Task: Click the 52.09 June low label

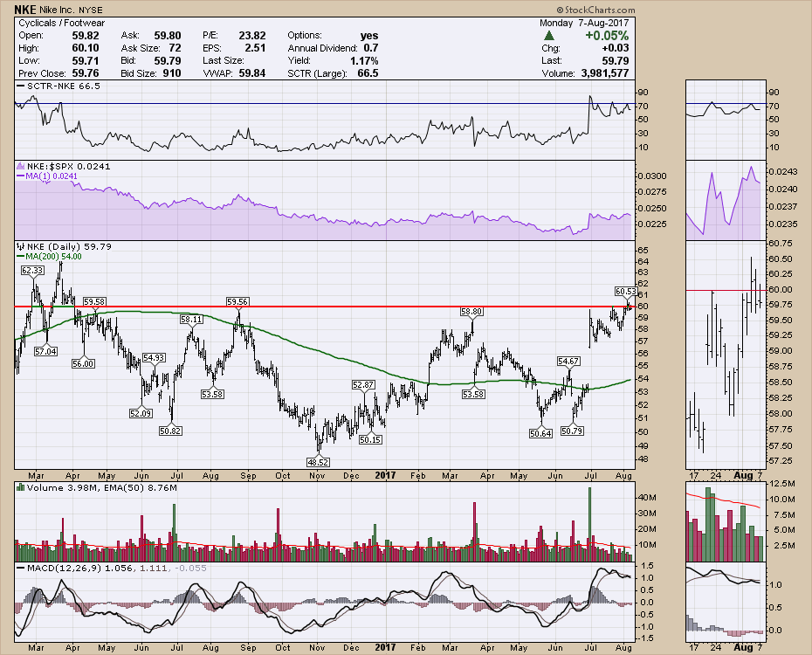Action: click(141, 413)
